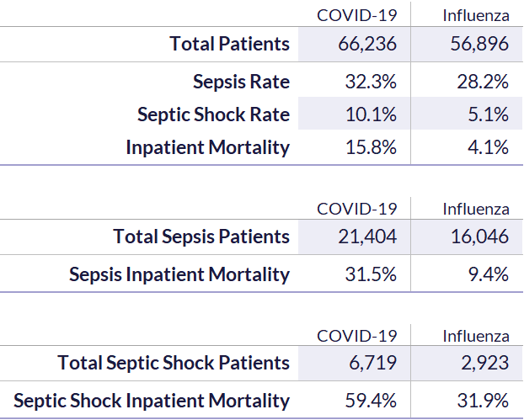The image size is (524, 420).
Task: Select the Sepsis Rate row label
Action: coord(241,82)
